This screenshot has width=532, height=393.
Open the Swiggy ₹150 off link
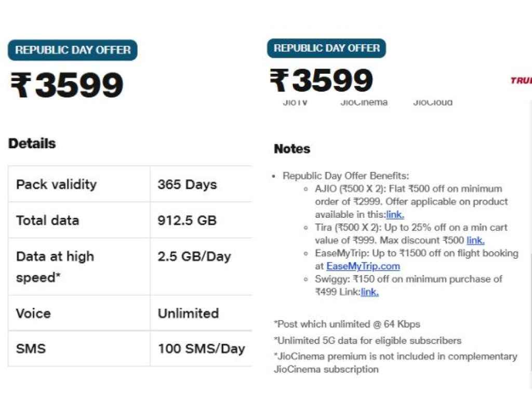tap(369, 292)
